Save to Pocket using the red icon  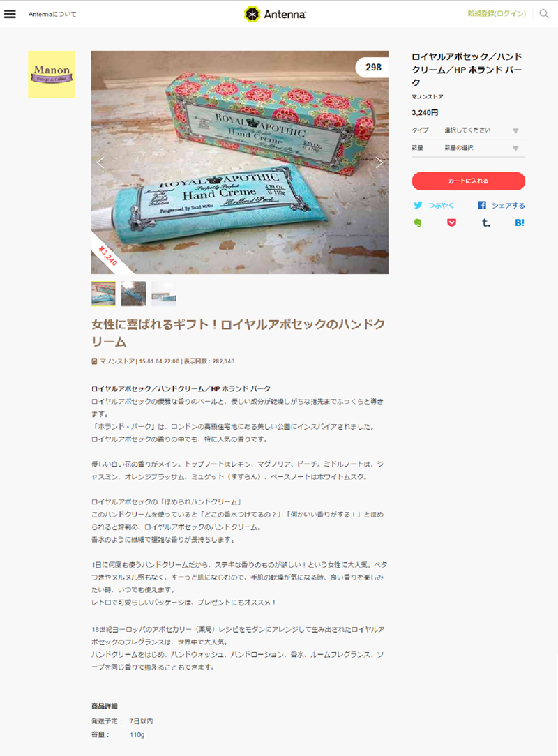click(x=451, y=222)
